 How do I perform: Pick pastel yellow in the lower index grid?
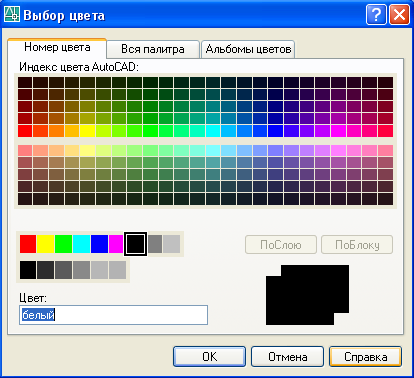[x=88, y=151]
